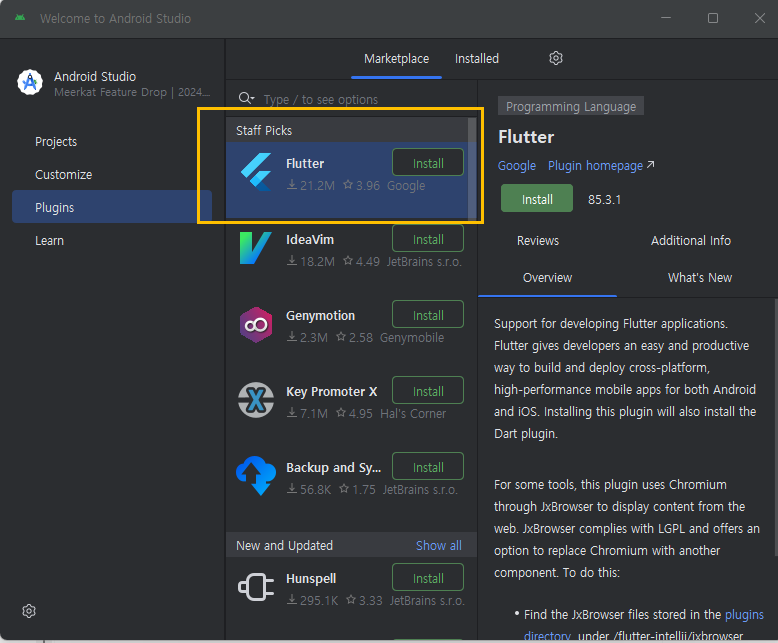
Task: Click Hunspell's 295.1K download count
Action: pos(313,601)
